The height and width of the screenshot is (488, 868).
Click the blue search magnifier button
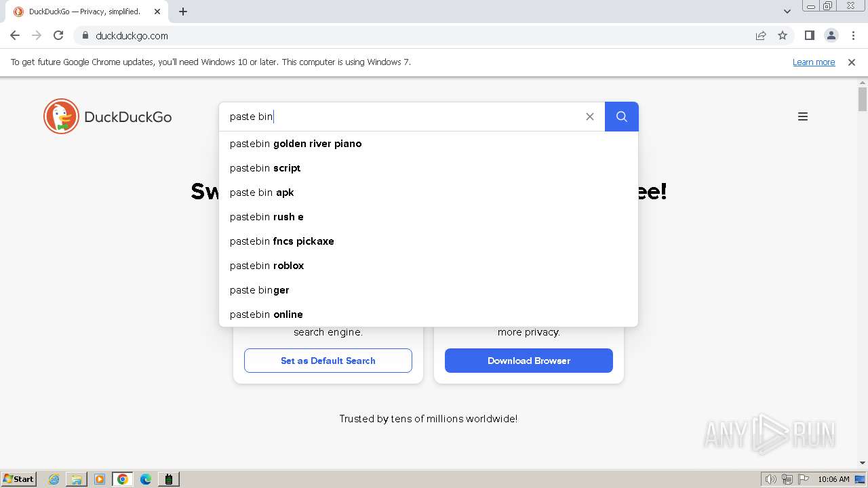[621, 117]
